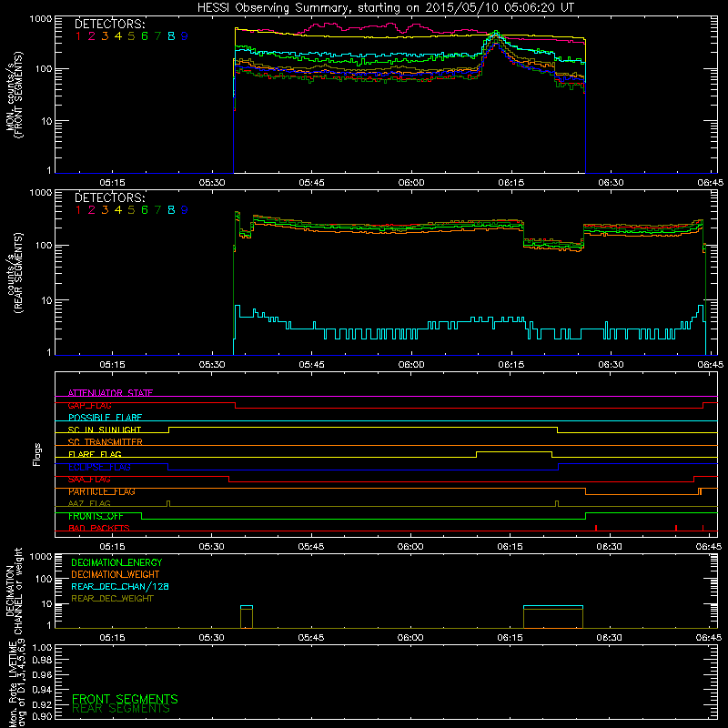Click the DETECTORS: label in the front segments plot
Viewport: 728px width, 728px height.
click(x=109, y=24)
